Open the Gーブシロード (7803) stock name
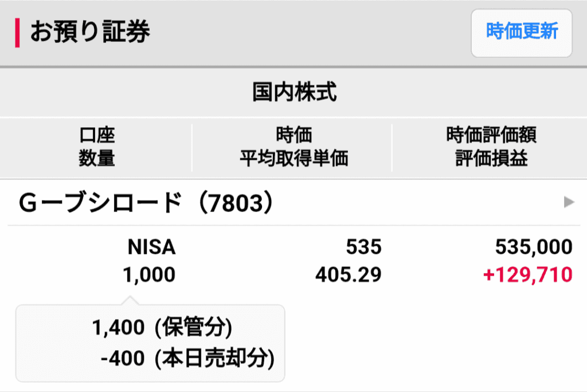This screenshot has height=392, width=587. tap(146, 202)
